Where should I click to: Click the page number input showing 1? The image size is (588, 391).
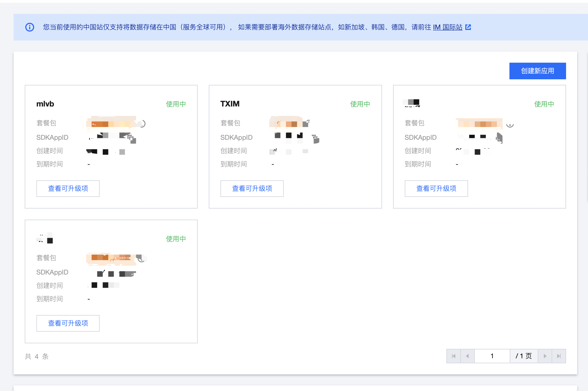pyautogui.click(x=492, y=356)
